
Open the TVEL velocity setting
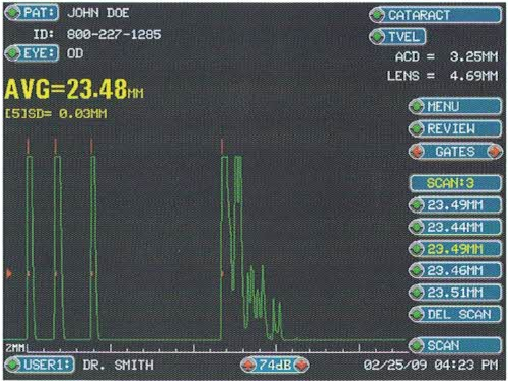coord(397,36)
